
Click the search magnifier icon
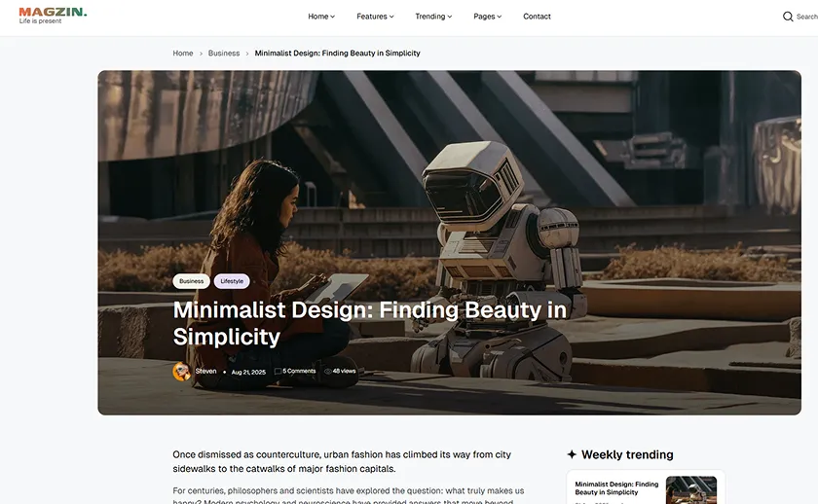[788, 17]
